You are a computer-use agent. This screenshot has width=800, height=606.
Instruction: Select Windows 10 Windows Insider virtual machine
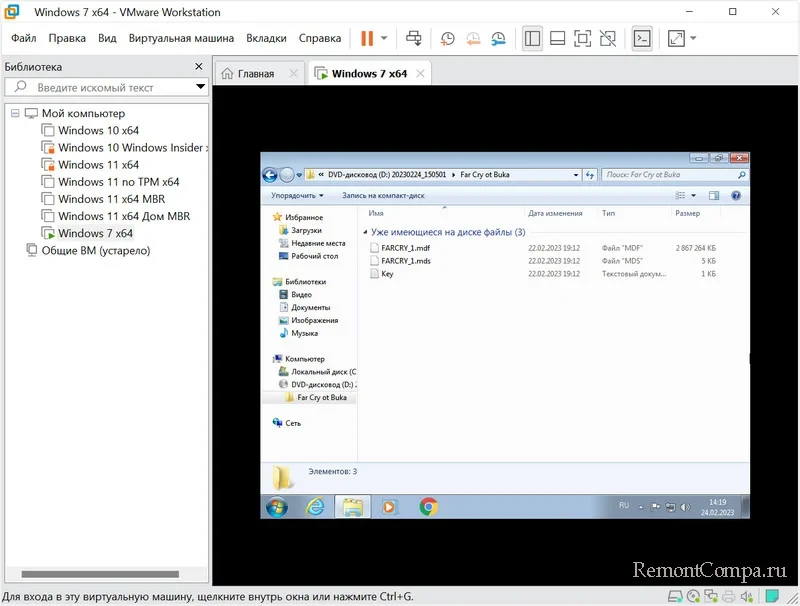tap(124, 148)
